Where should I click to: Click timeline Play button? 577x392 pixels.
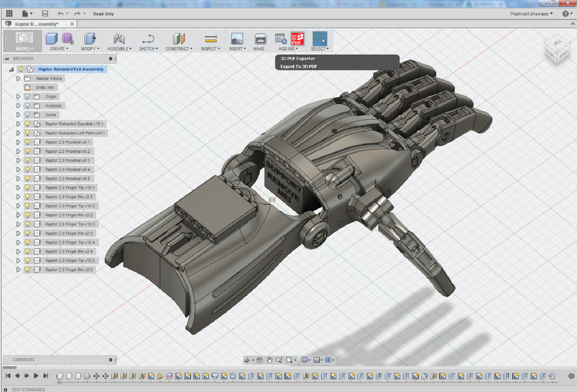coord(36,376)
